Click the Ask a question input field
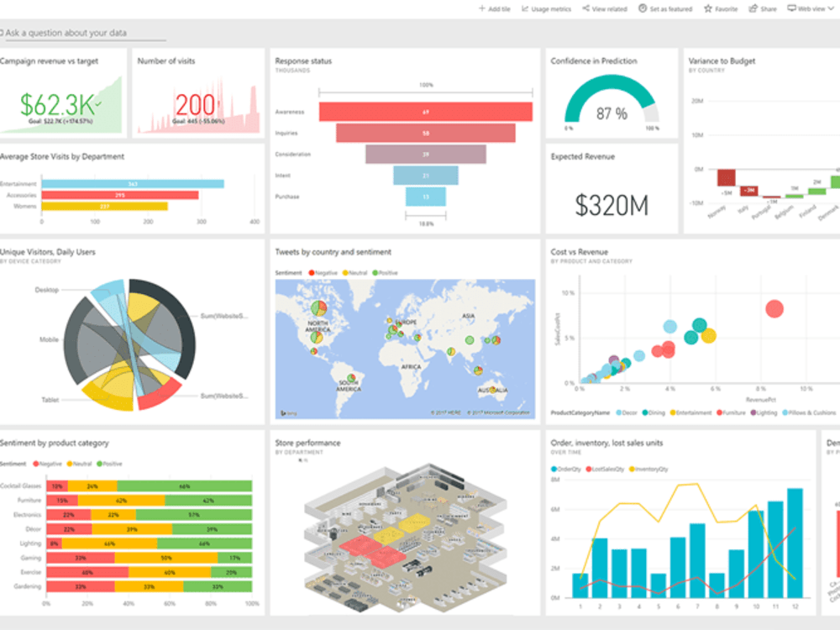This screenshot has width=840, height=630. [84, 33]
